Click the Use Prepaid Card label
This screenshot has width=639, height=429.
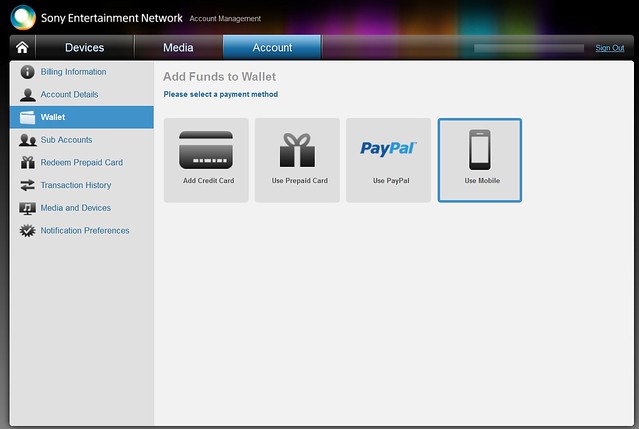click(x=300, y=180)
